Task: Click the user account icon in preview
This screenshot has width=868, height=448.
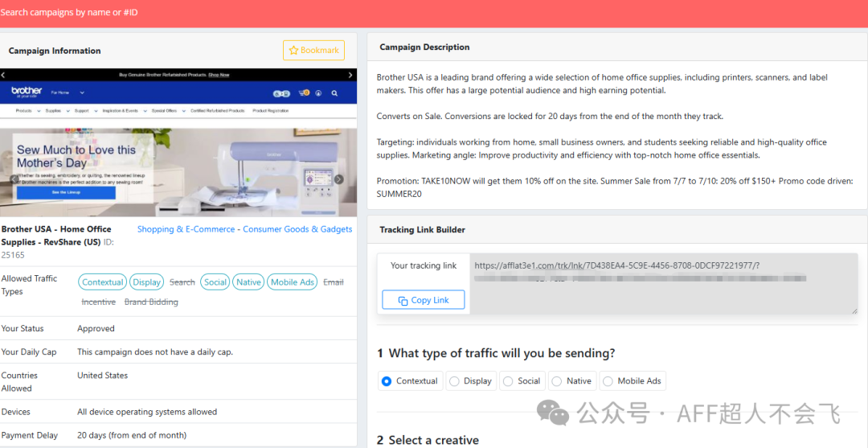Action: tap(318, 93)
